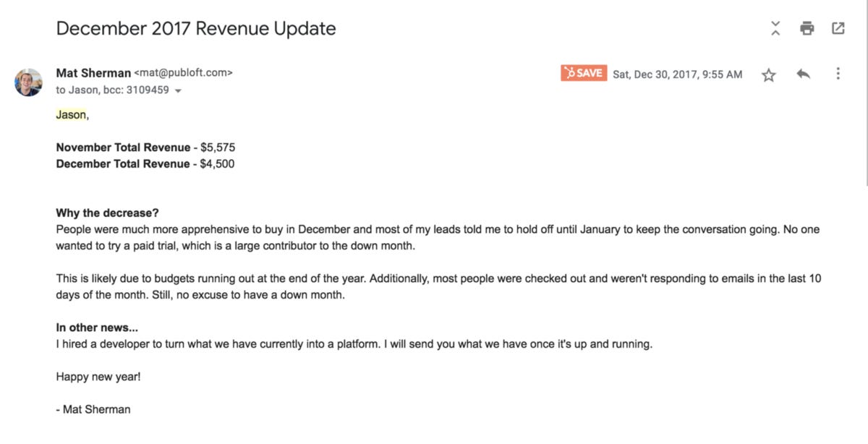
Task: Click the Mat Sherman signature text
Action: (93, 409)
